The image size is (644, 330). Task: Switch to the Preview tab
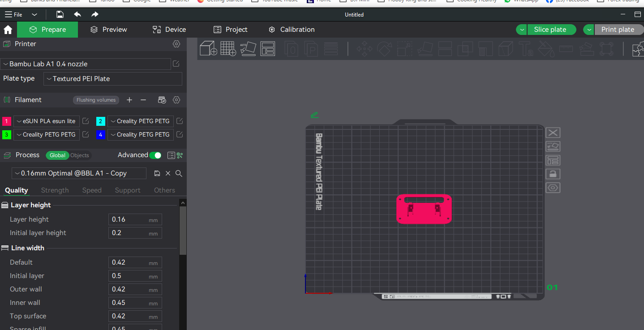(x=109, y=30)
